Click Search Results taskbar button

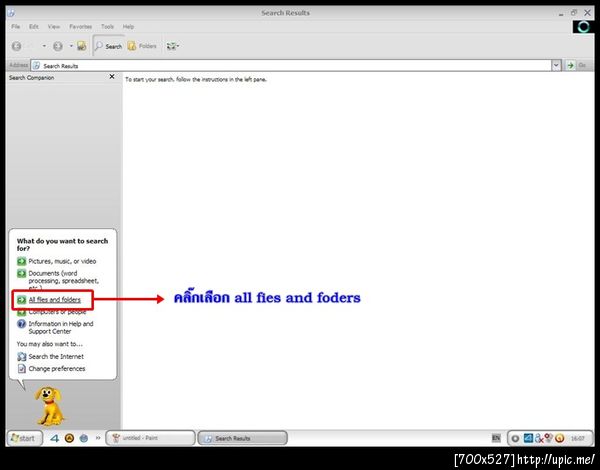[242, 438]
